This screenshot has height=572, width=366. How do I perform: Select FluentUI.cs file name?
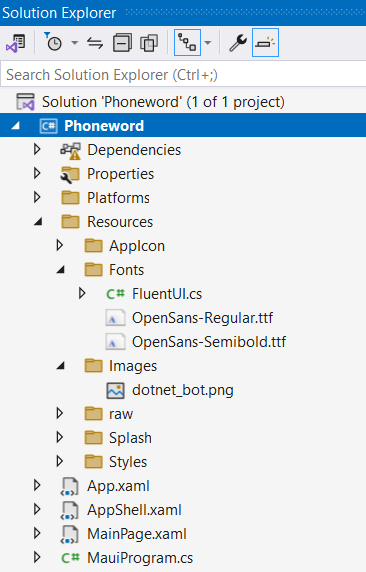pyautogui.click(x=167, y=294)
